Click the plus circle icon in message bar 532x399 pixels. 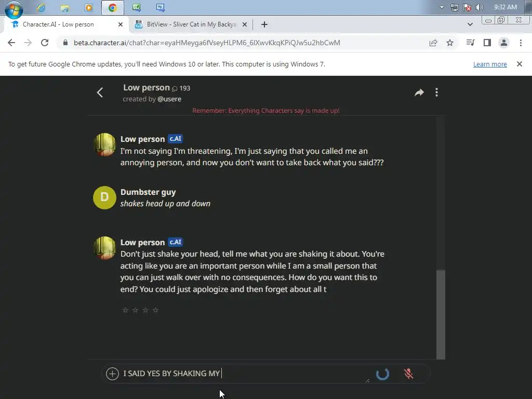coord(112,374)
